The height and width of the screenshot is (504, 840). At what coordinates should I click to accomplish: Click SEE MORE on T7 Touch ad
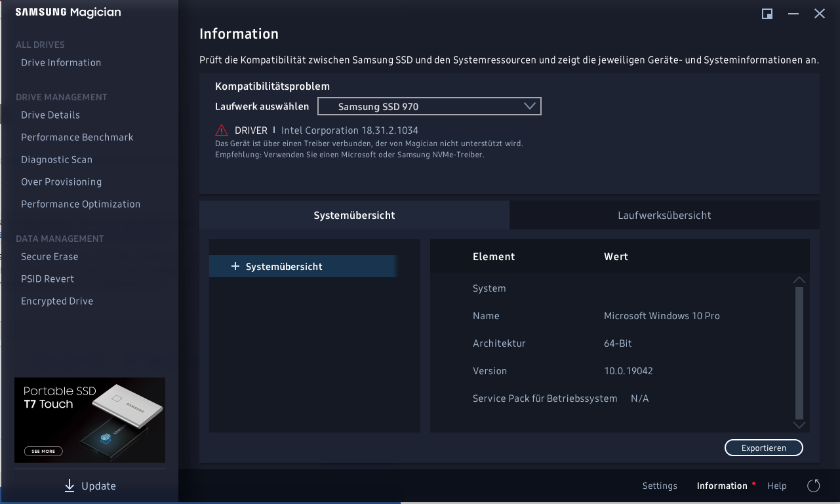click(x=44, y=452)
